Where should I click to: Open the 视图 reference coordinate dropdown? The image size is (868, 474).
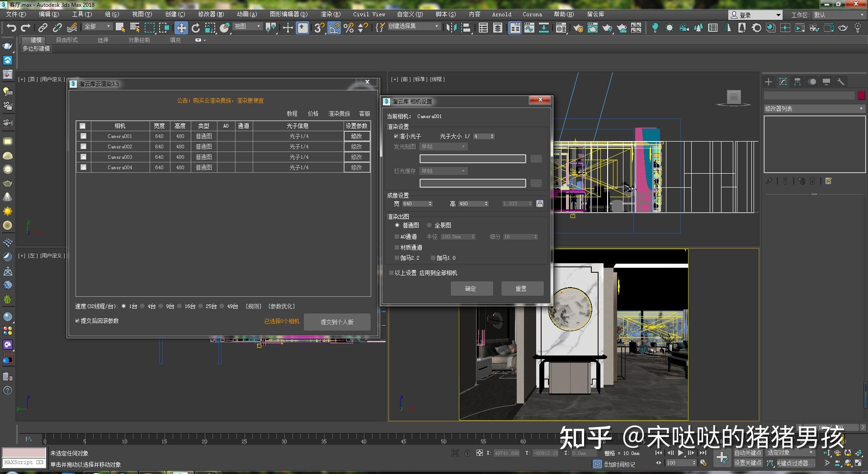point(247,27)
